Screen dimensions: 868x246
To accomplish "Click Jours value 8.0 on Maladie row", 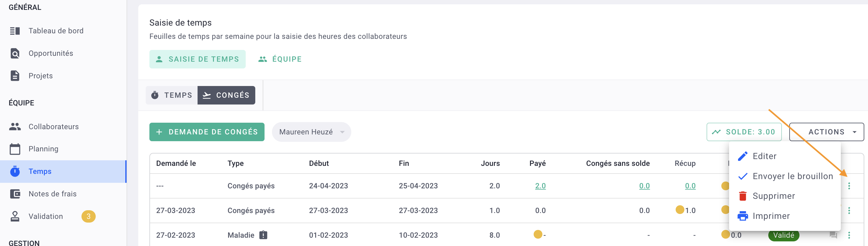I will 494,235.
